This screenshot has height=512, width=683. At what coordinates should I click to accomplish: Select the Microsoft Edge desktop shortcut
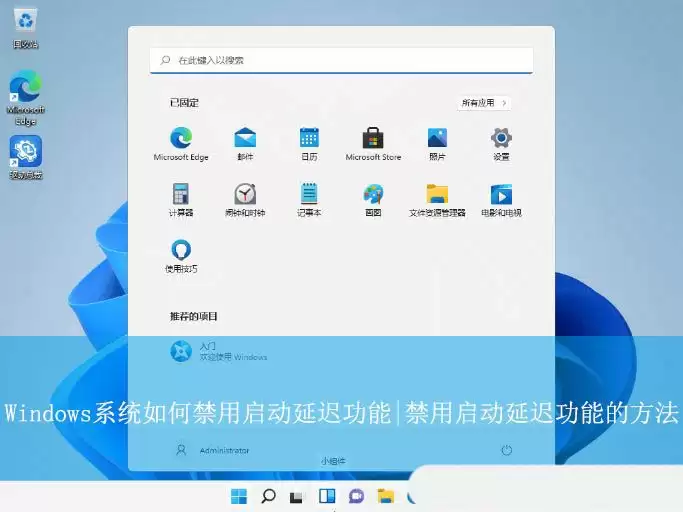(x=26, y=98)
